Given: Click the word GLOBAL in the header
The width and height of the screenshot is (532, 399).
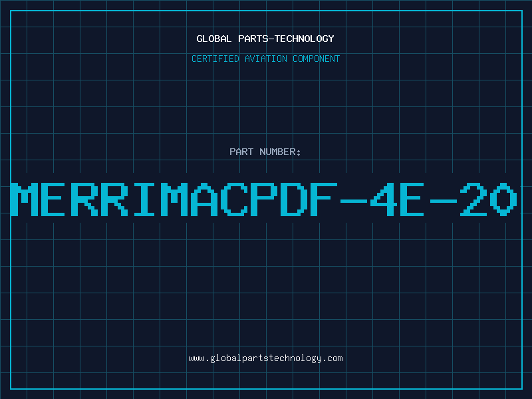Looking at the screenshot, I should point(213,39).
